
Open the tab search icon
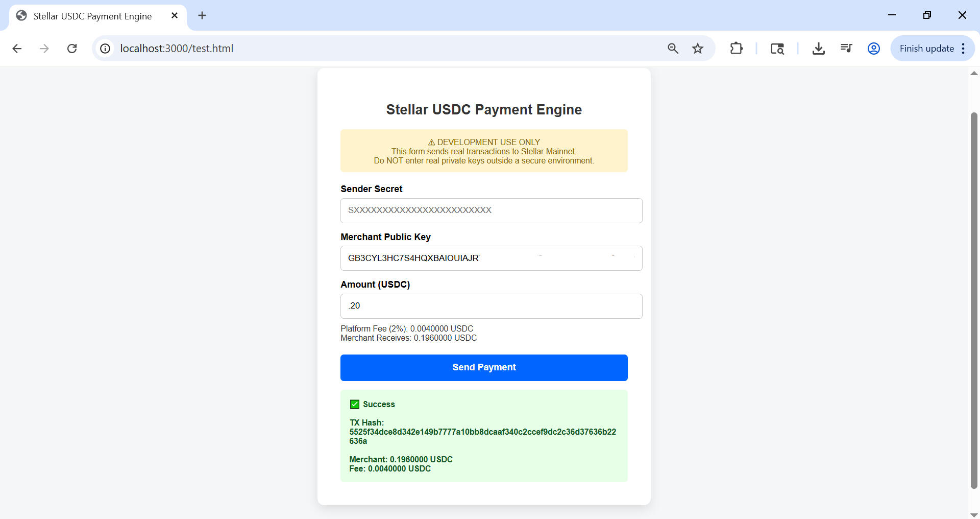coord(777,49)
